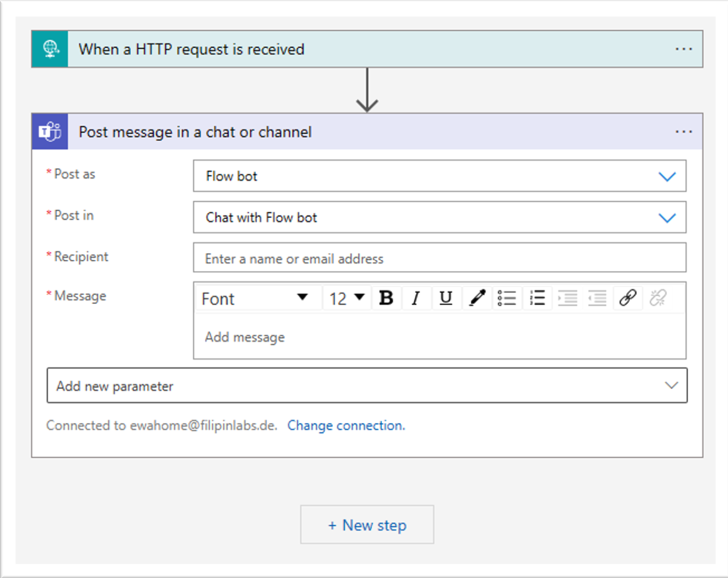Screen dimensions: 728x578
Task: Increase indent in message editor
Action: (567, 299)
